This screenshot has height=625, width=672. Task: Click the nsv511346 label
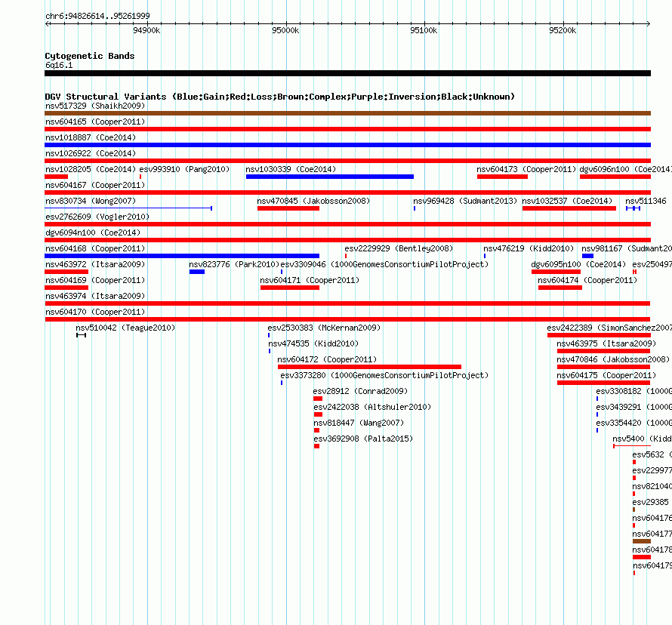(x=646, y=201)
